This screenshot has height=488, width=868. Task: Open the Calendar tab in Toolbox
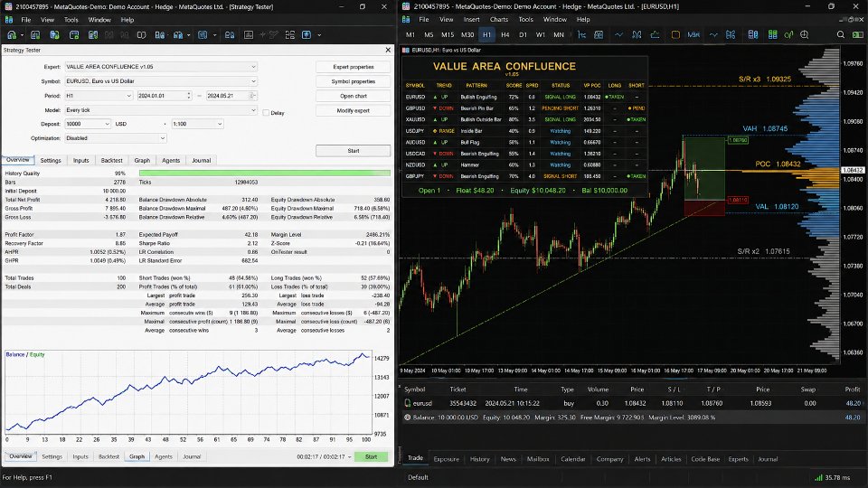[x=573, y=459]
